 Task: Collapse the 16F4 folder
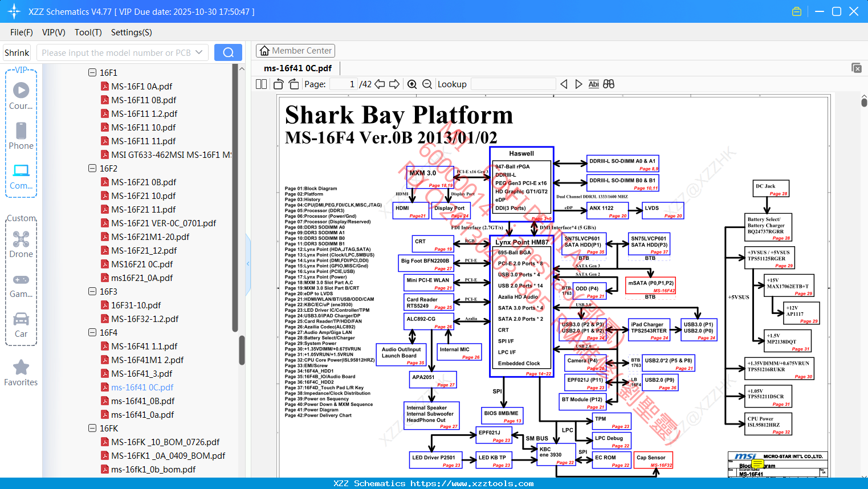pyautogui.click(x=92, y=332)
